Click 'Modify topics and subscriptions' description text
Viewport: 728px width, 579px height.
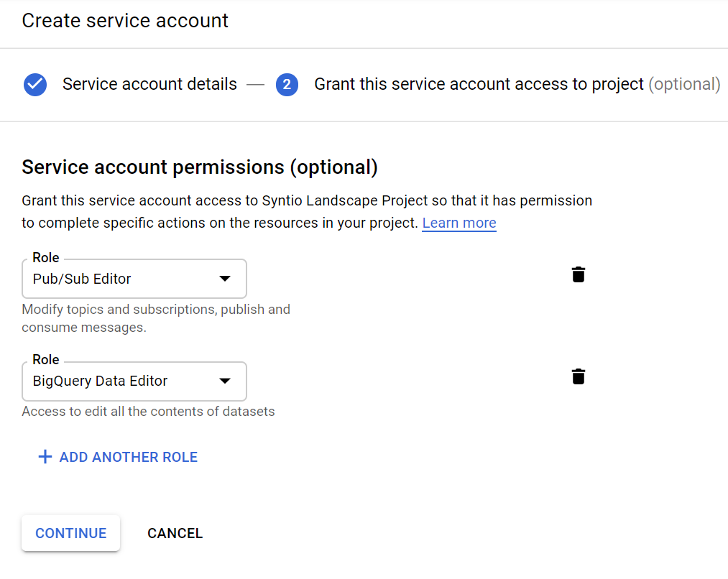[x=156, y=318]
